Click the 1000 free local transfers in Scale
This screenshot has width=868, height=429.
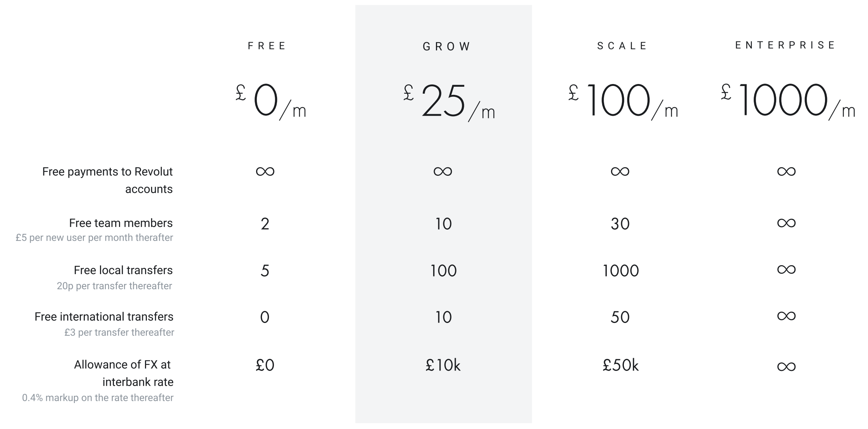(620, 271)
